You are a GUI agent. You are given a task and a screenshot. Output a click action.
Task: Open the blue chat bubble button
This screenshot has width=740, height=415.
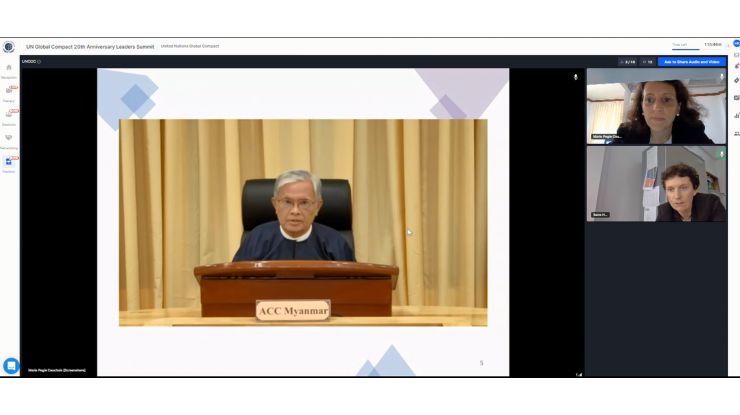[11, 366]
